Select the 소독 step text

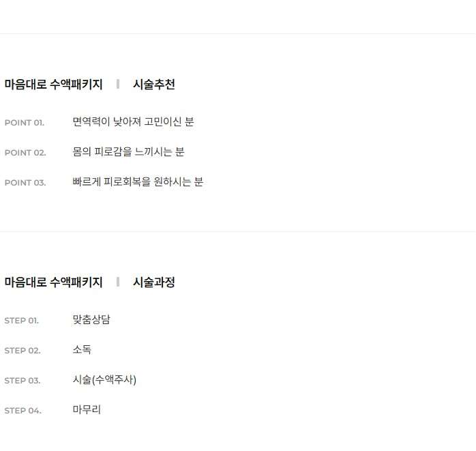(82, 349)
